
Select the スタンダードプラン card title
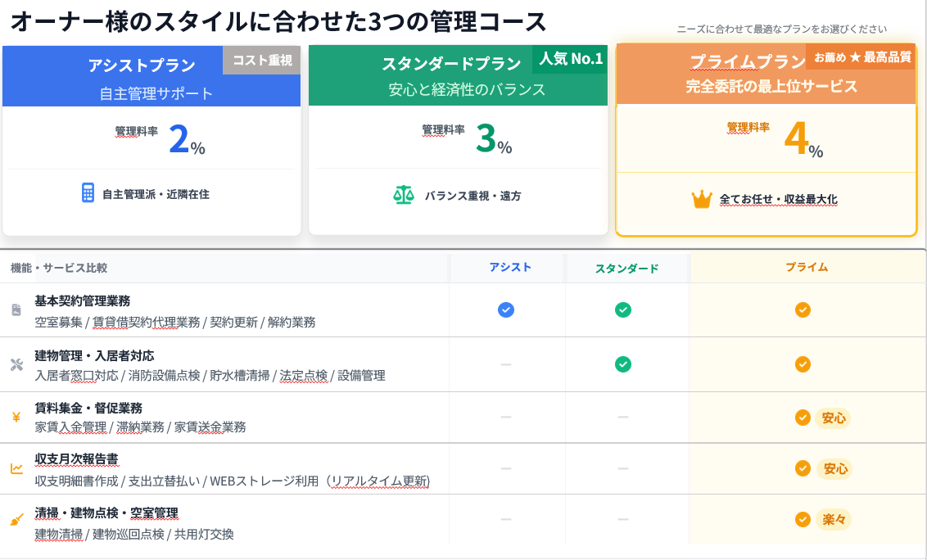tap(452, 63)
